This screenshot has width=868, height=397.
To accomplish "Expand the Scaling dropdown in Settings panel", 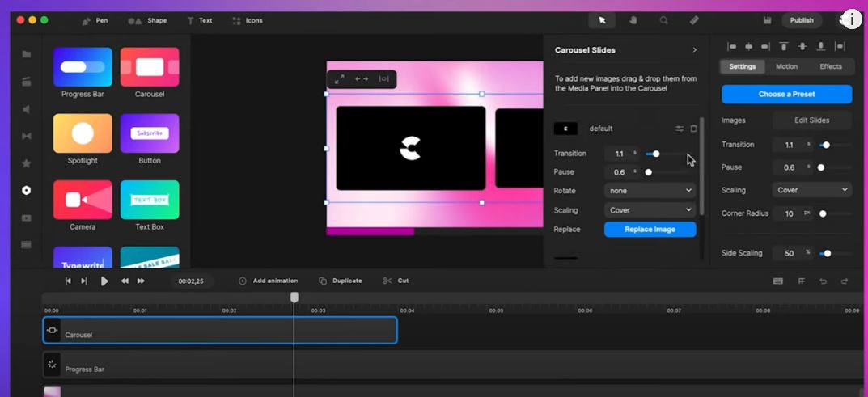I will pyautogui.click(x=811, y=190).
